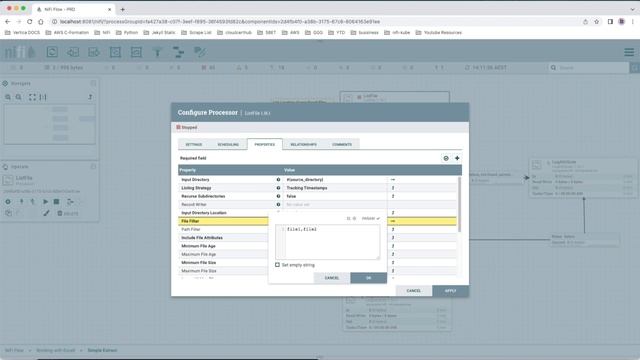
Task: Add a Process Group from the toolbar
Action: coord(116,52)
